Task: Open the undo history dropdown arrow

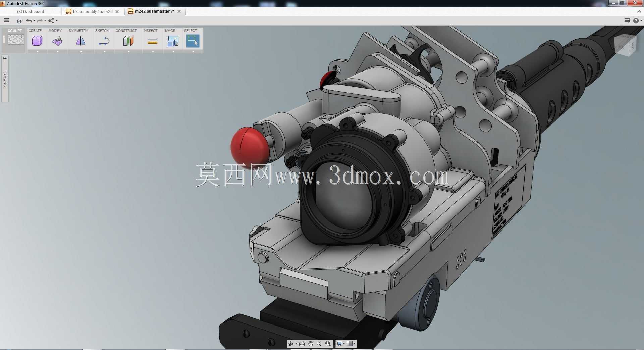Action: coord(34,21)
